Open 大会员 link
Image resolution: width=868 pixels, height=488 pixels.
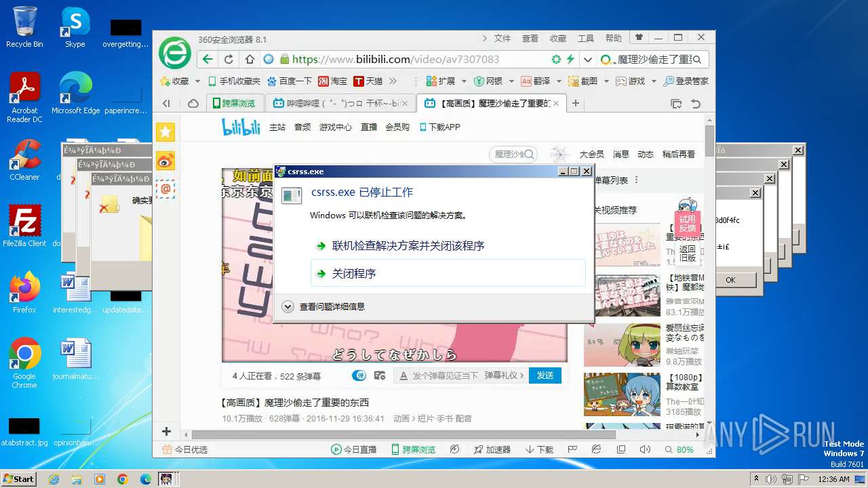591,155
